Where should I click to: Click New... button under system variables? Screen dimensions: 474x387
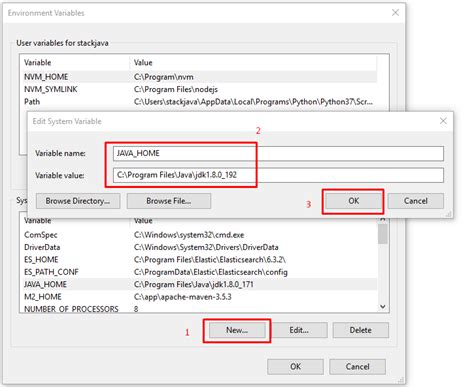pos(237,330)
